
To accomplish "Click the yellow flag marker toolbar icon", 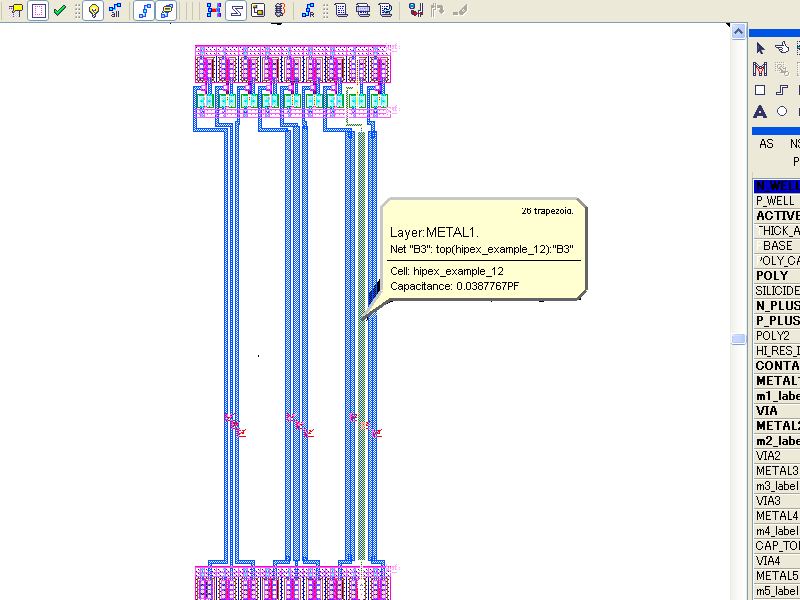I will (16, 11).
